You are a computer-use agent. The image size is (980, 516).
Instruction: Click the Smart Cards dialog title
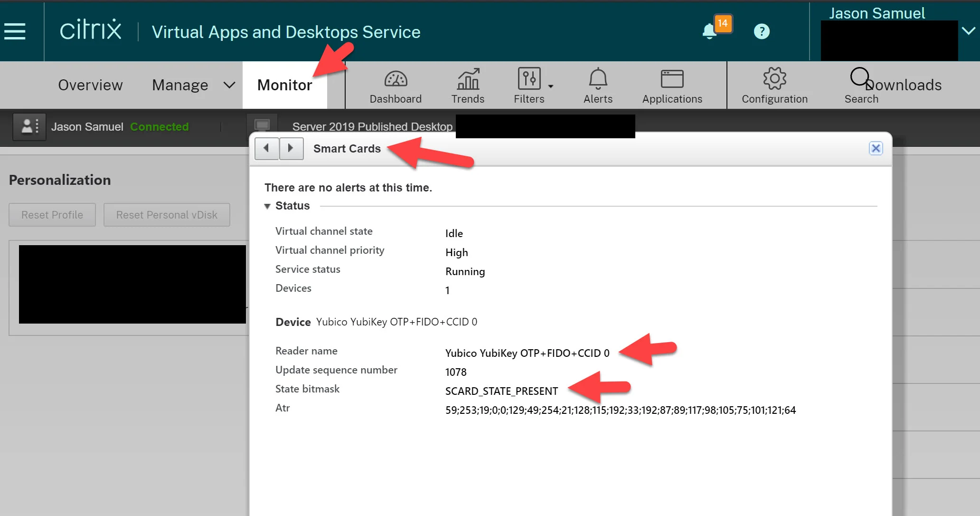coord(347,149)
